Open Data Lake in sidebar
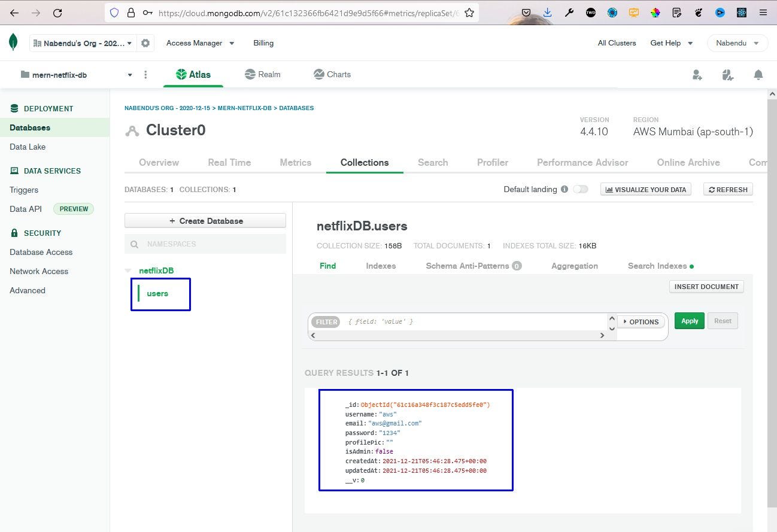777x532 pixels. [28, 147]
